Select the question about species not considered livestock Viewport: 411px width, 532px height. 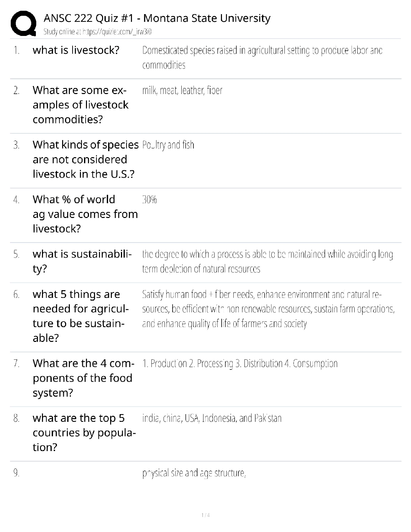(85, 159)
